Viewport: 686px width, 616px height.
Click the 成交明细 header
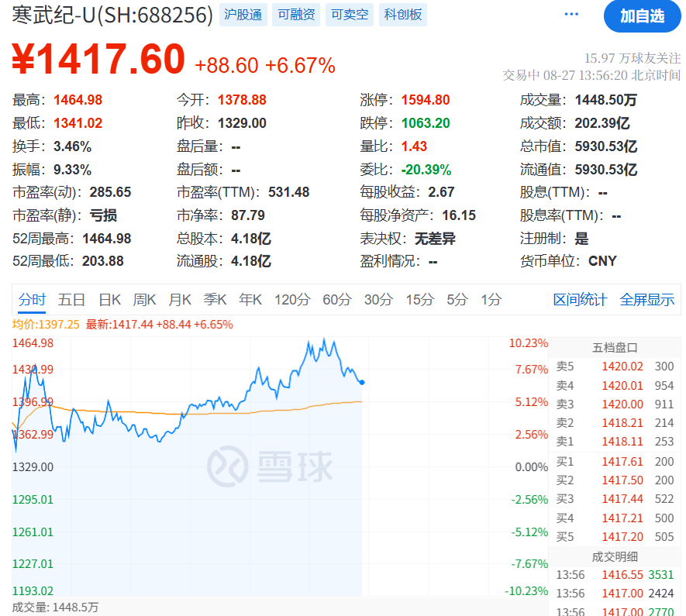[615, 557]
